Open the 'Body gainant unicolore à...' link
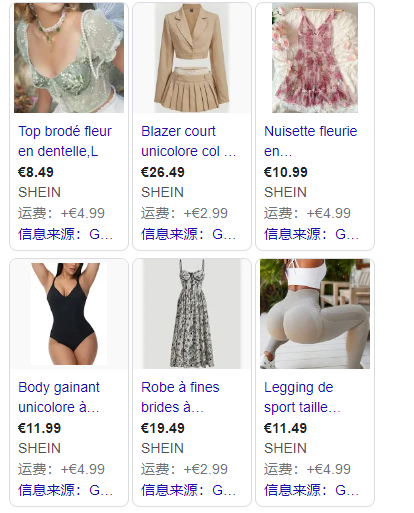Viewport: 414px width, 513px height. pos(59,397)
